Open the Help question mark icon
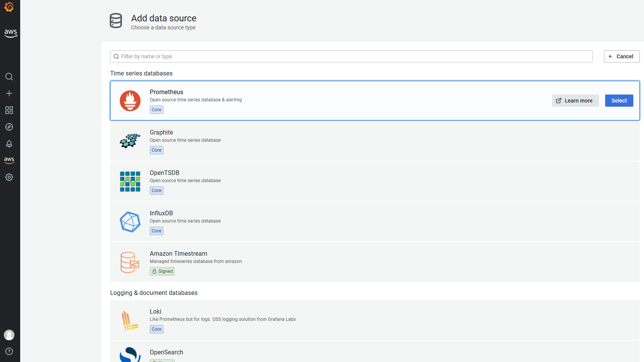The image size is (644, 362). pos(9,351)
